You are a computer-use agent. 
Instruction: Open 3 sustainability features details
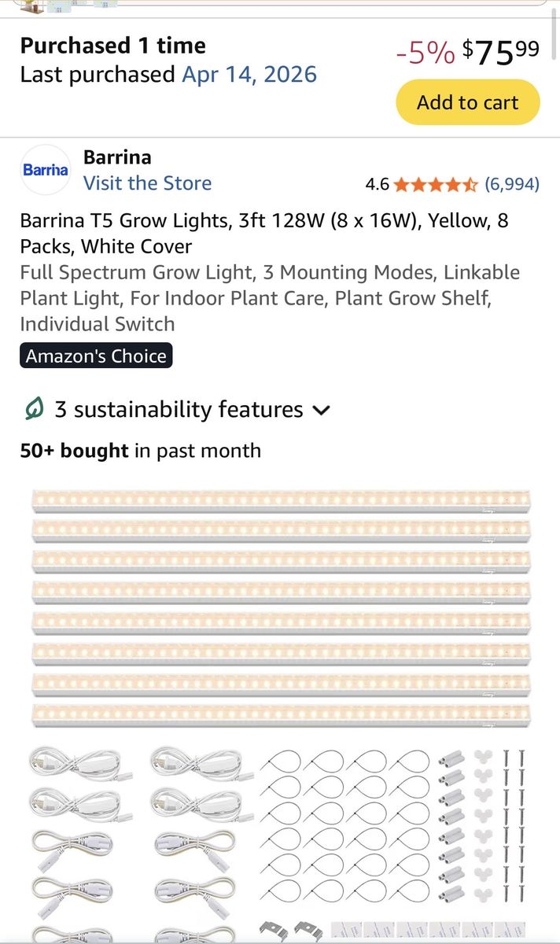pyautogui.click(x=179, y=410)
